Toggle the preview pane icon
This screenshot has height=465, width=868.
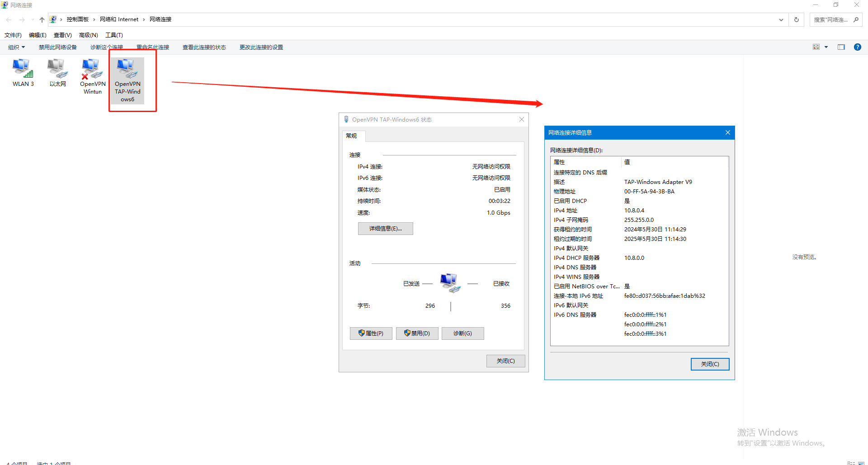tap(841, 47)
